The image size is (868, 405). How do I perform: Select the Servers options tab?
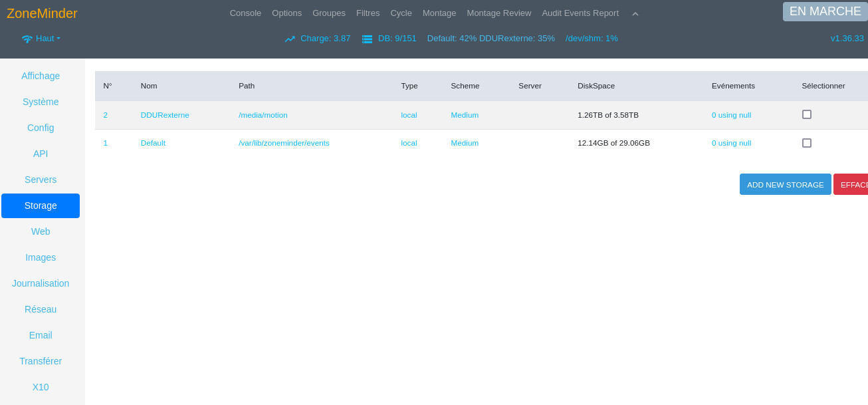coord(41,180)
